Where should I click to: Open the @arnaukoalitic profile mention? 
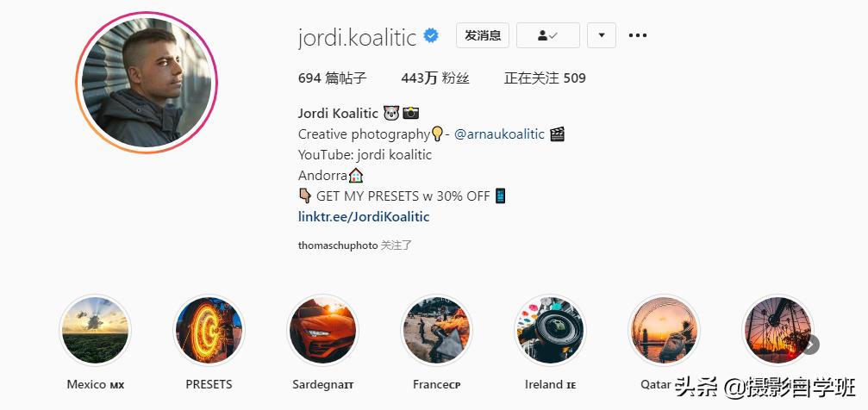(x=499, y=134)
